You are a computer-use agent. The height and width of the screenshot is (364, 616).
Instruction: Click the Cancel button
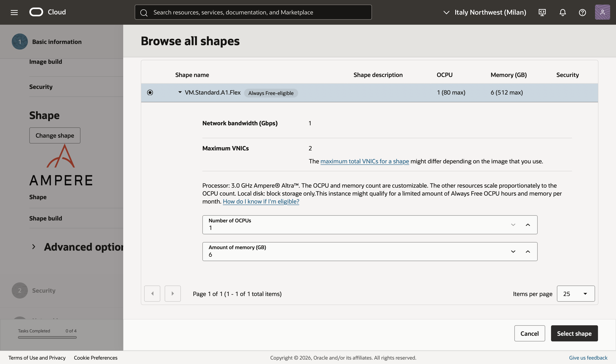tap(529, 333)
